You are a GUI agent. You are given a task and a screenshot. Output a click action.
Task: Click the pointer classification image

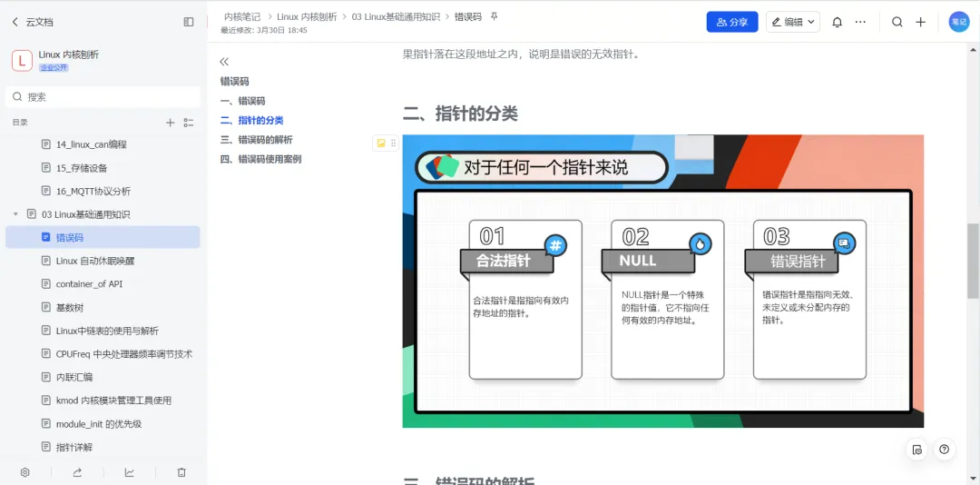[x=663, y=281]
